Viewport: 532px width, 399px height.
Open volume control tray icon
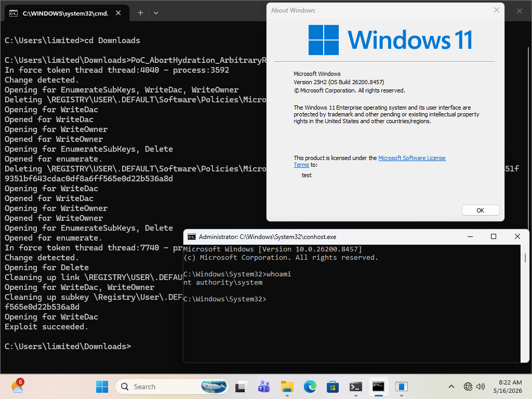click(x=481, y=387)
